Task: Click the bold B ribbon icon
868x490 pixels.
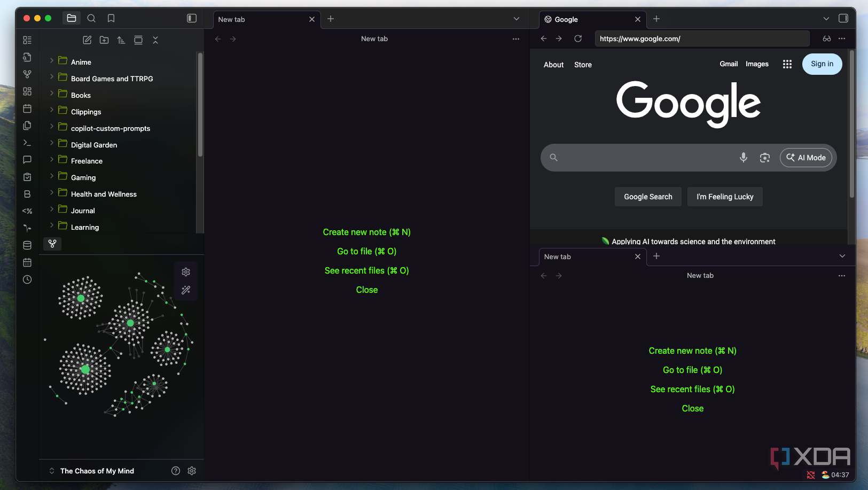Action: click(27, 194)
